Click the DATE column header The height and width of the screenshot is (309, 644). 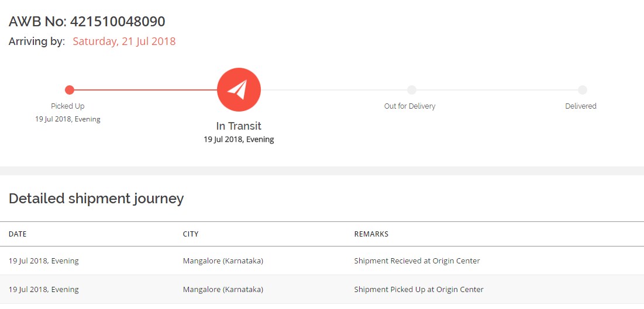[18, 234]
